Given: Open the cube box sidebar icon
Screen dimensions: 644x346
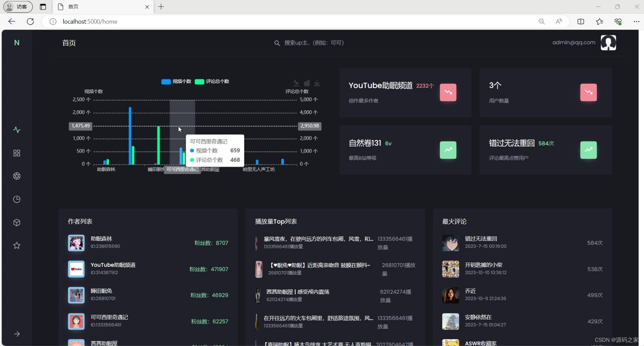Looking at the screenshot, I should (17, 222).
